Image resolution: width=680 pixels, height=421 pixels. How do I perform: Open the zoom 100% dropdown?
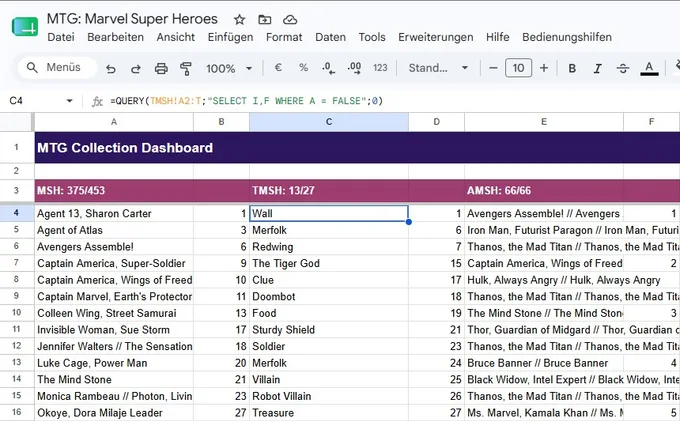[x=229, y=69]
